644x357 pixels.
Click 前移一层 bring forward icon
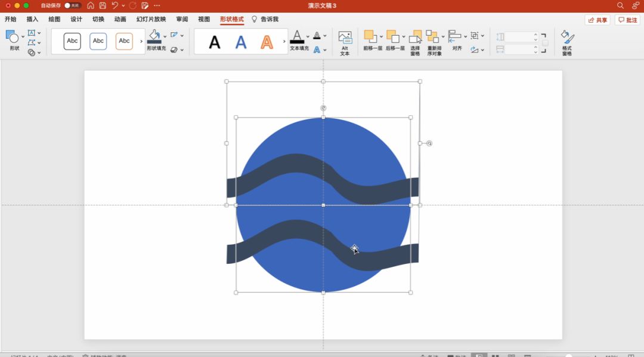click(x=370, y=36)
